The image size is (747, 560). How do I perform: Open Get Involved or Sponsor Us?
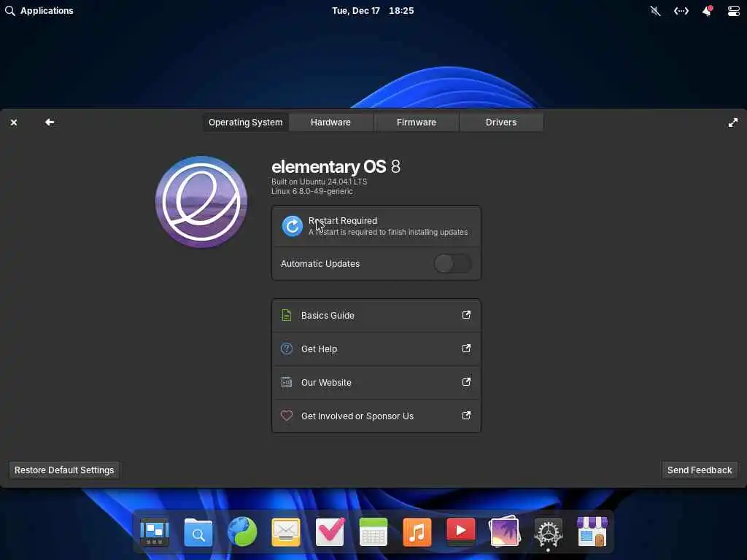coord(376,416)
